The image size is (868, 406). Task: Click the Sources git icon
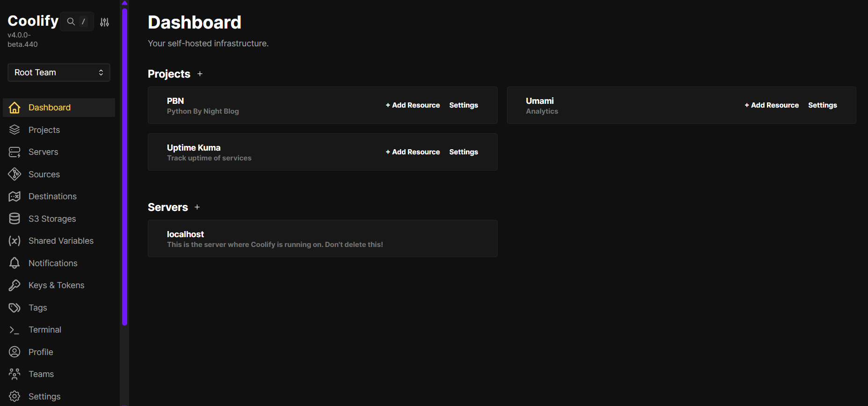click(x=14, y=174)
